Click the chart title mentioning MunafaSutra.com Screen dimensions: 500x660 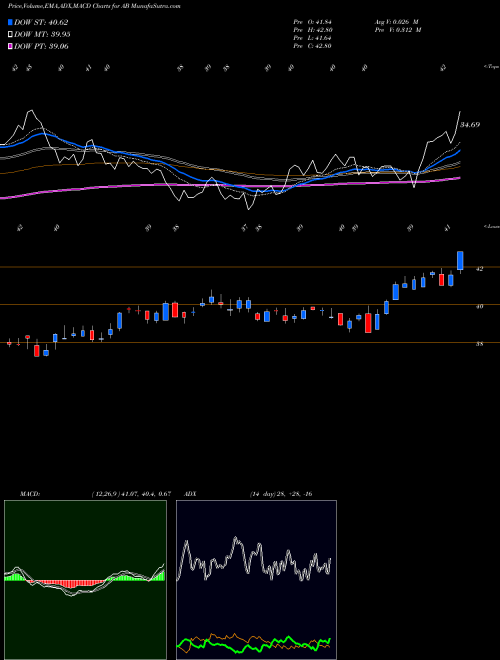[94, 6]
